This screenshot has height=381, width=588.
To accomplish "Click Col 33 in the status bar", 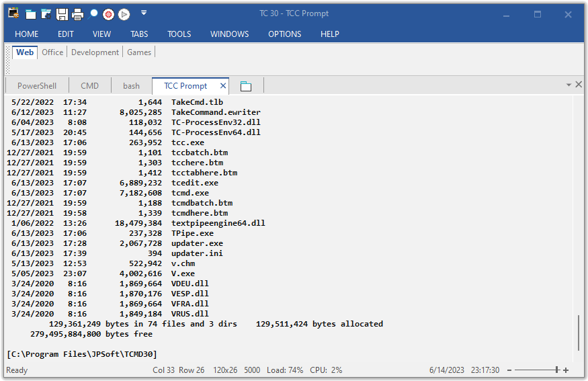I will (x=163, y=370).
